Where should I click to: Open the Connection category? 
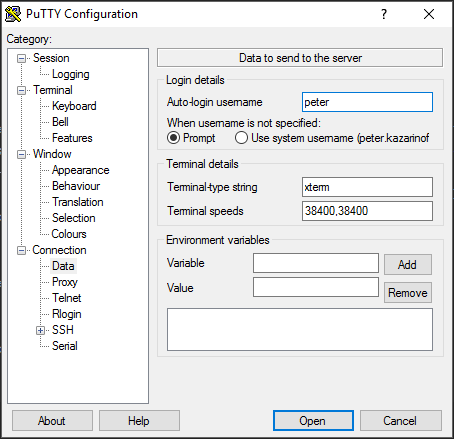point(59,250)
